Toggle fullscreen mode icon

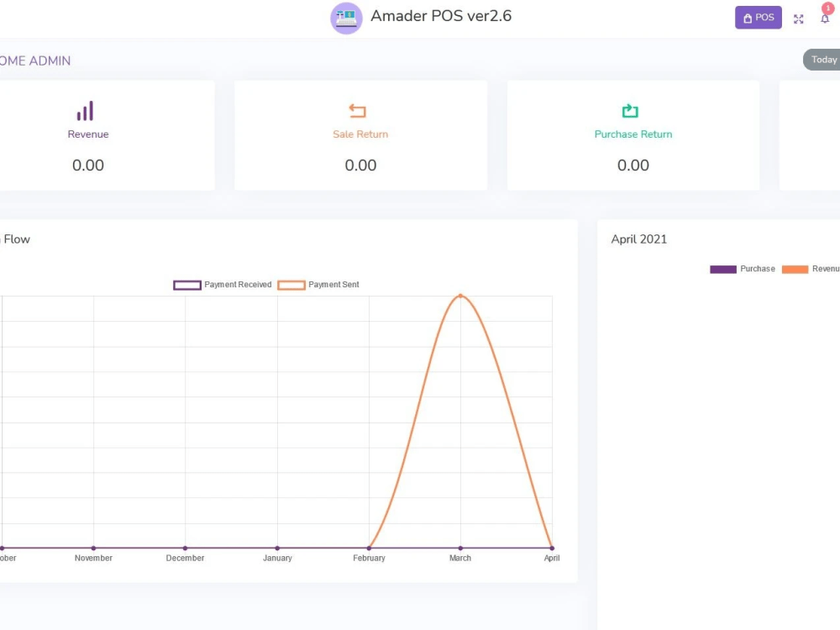coord(798,19)
